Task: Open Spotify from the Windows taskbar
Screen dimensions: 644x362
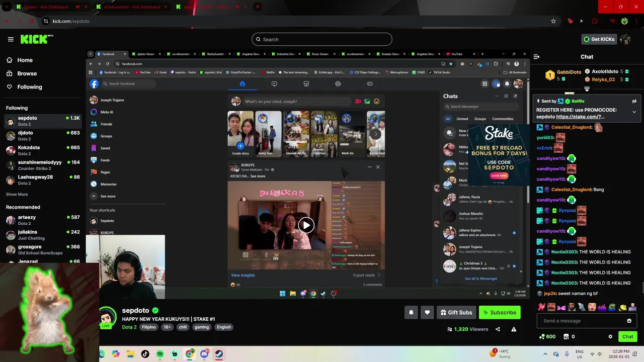Action: [x=160, y=354]
